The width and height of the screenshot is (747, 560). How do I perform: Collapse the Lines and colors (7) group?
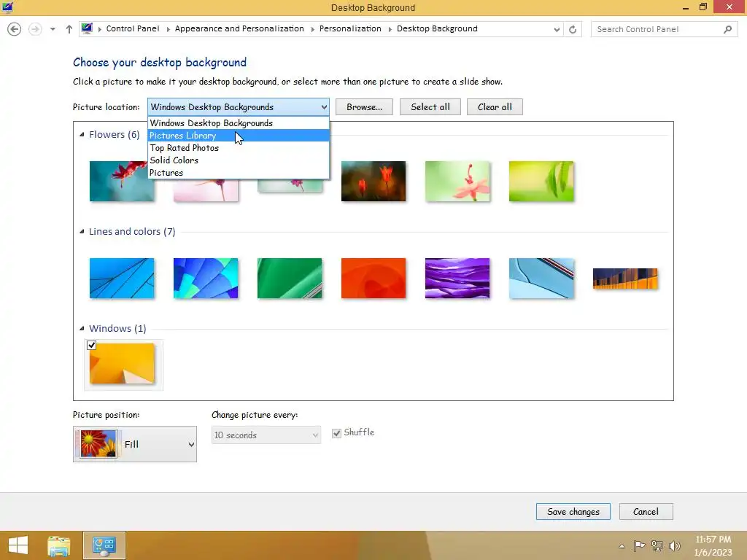click(x=82, y=231)
